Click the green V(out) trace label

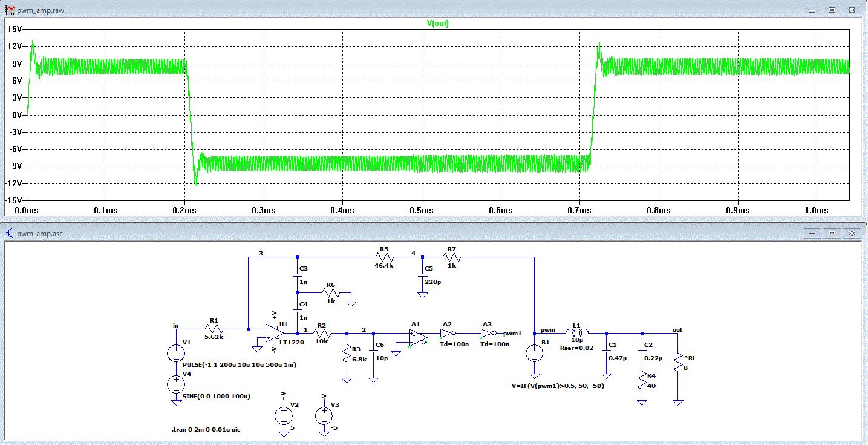(x=437, y=24)
